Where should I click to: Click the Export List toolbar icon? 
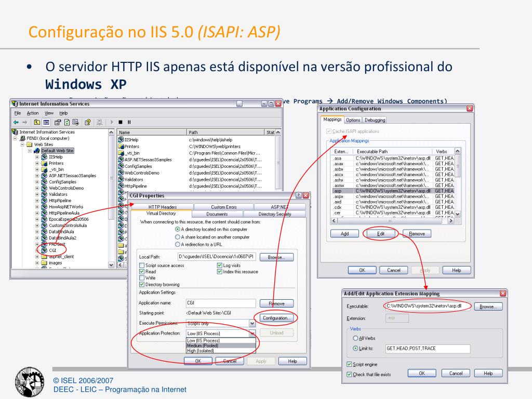(x=76, y=122)
